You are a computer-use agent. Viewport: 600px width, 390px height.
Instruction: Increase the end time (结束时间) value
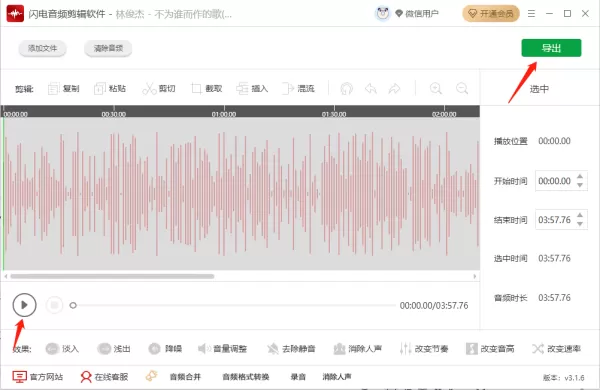pyautogui.click(x=580, y=215)
